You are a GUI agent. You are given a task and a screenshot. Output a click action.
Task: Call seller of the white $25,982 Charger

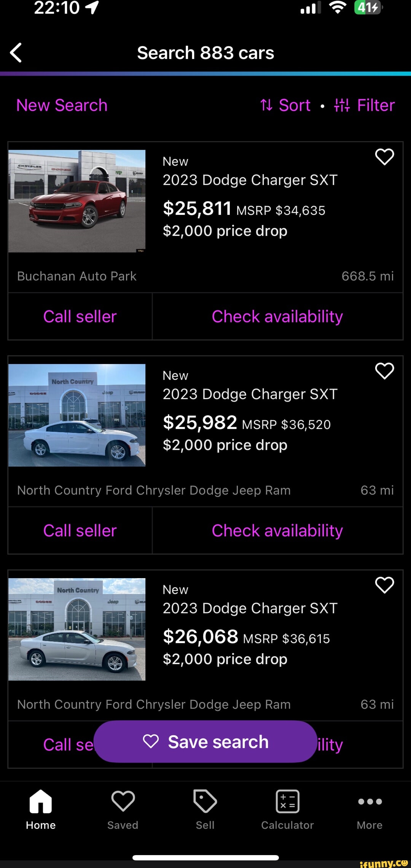(x=80, y=531)
